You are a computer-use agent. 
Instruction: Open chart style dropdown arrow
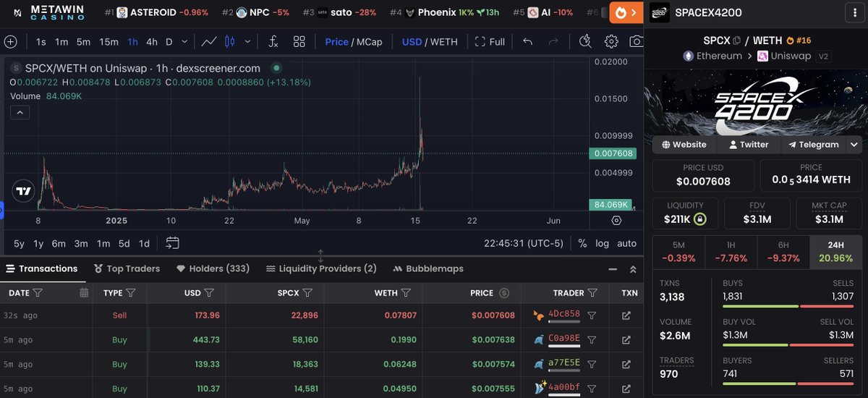[x=247, y=42]
